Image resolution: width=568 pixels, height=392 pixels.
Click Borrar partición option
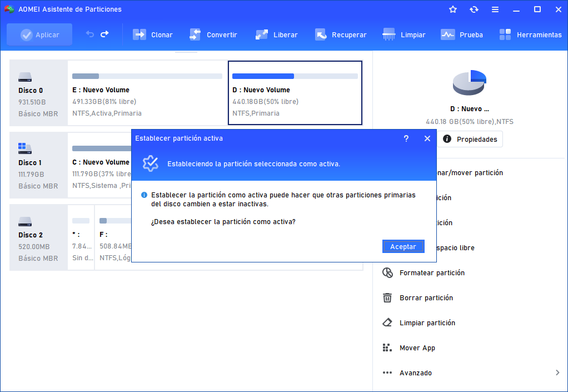426,298
